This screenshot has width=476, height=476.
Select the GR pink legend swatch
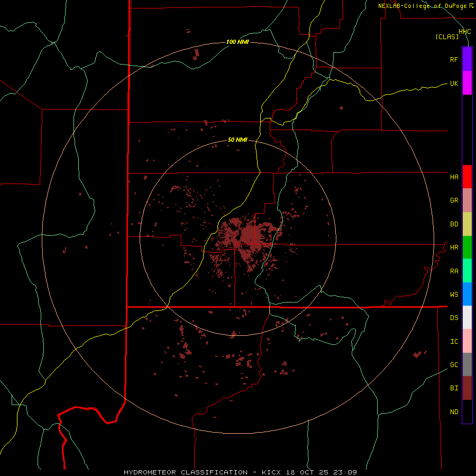point(467,200)
